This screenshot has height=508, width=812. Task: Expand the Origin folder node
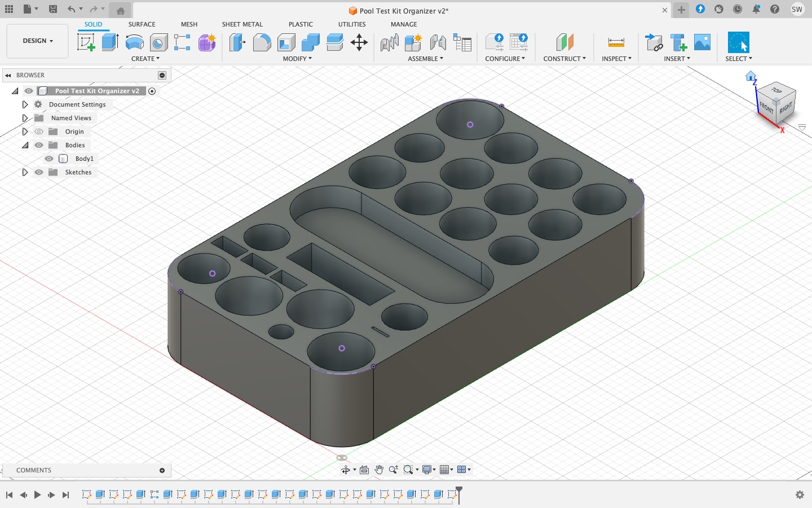pos(25,132)
